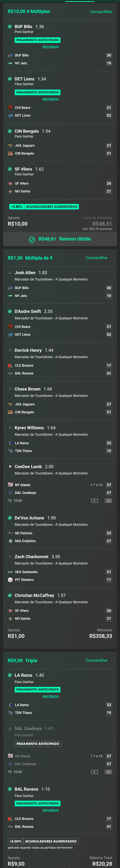
Task: Click green check next to BUF Bills 1.36
Action: pos(10,26)
